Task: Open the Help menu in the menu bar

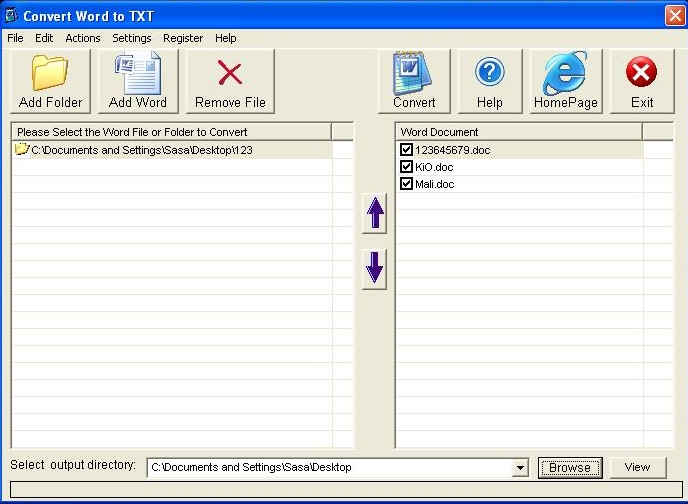Action: [226, 38]
